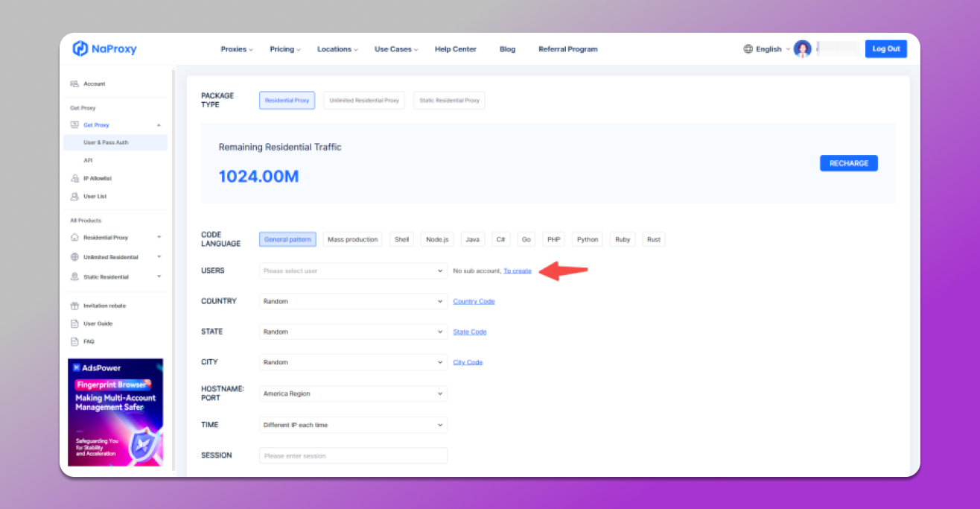Click the RECHARGE button
Viewport: 980px width, 509px height.
[x=849, y=163]
